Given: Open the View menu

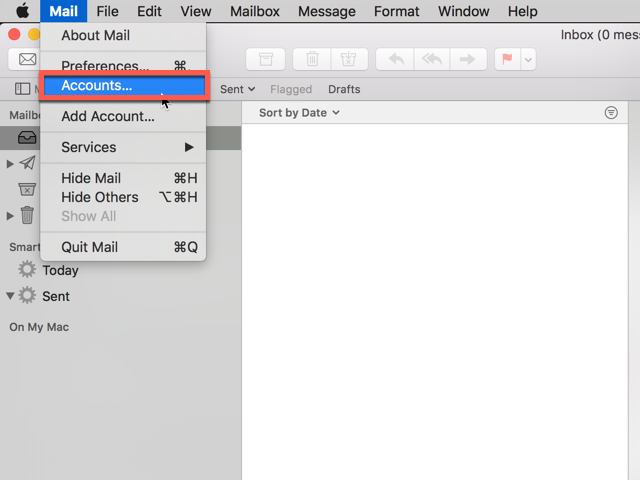Looking at the screenshot, I should coord(196,11).
